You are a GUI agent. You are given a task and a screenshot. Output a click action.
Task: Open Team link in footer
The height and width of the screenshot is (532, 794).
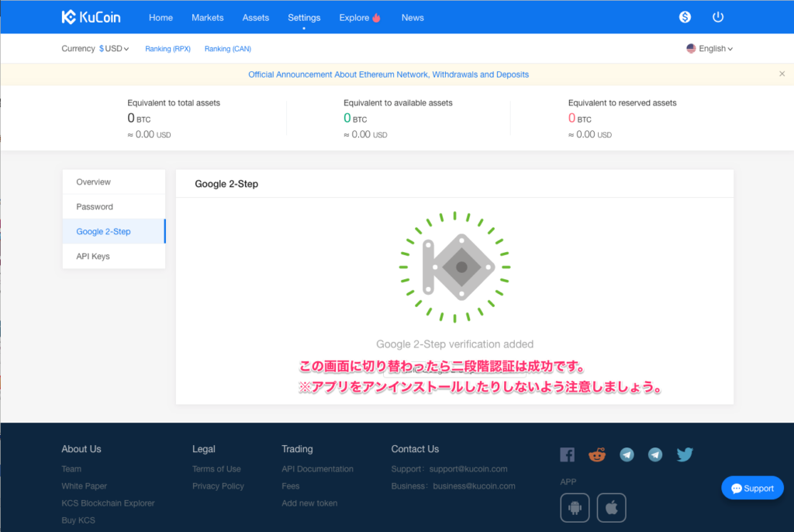pos(71,469)
